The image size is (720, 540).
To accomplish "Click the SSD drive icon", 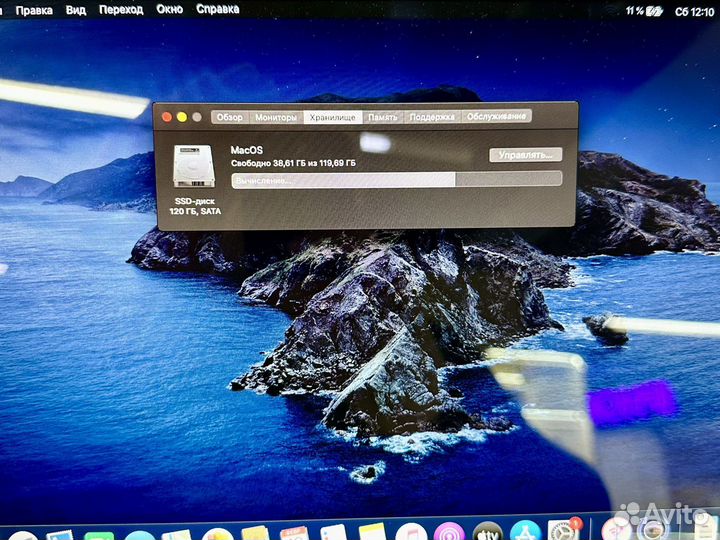I will [194, 166].
